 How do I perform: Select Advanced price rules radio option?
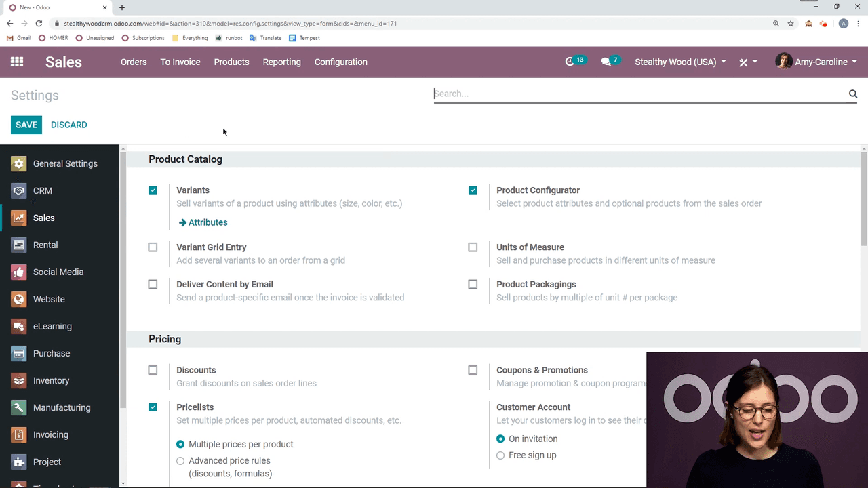pyautogui.click(x=180, y=461)
